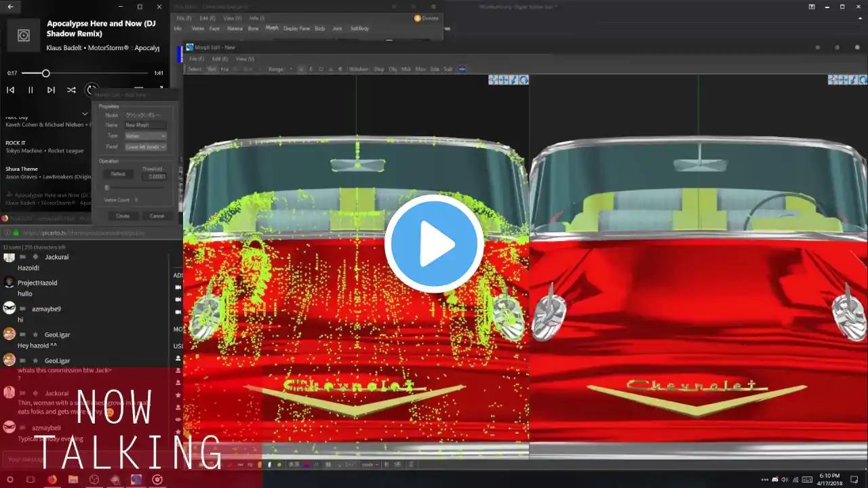Skip to next track in music player
The image size is (868, 488).
coord(51,89)
